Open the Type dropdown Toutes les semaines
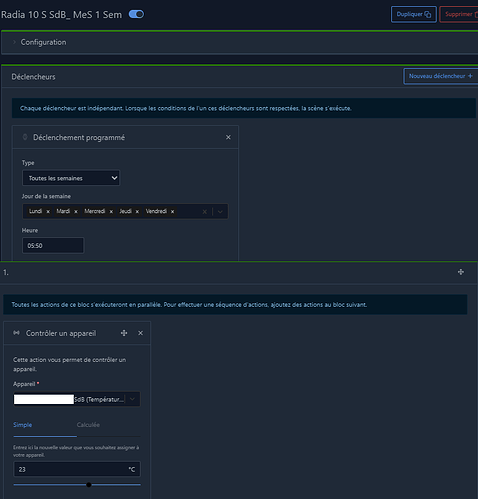Image resolution: width=478 pixels, height=499 pixels. [71, 178]
